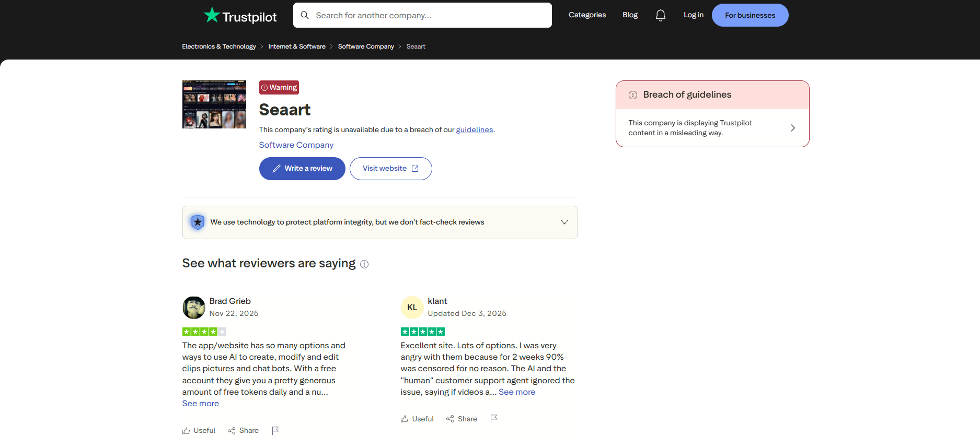Click the search magnifier icon
The height and width of the screenshot is (448, 980).
point(305,15)
